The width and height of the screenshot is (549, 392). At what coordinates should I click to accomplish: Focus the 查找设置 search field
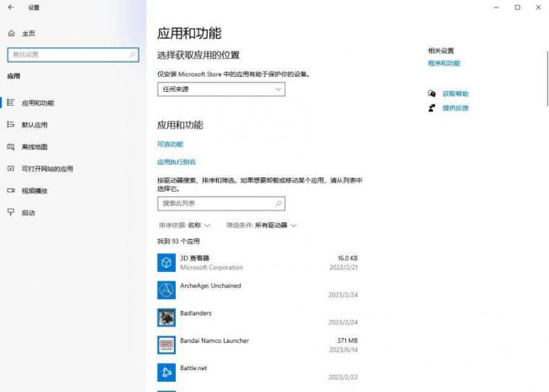[x=73, y=55]
